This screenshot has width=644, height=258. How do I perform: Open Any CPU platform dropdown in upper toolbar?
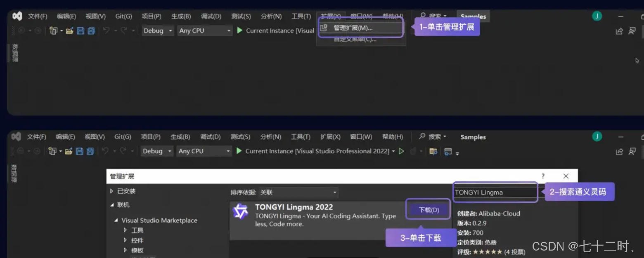pyautogui.click(x=205, y=30)
